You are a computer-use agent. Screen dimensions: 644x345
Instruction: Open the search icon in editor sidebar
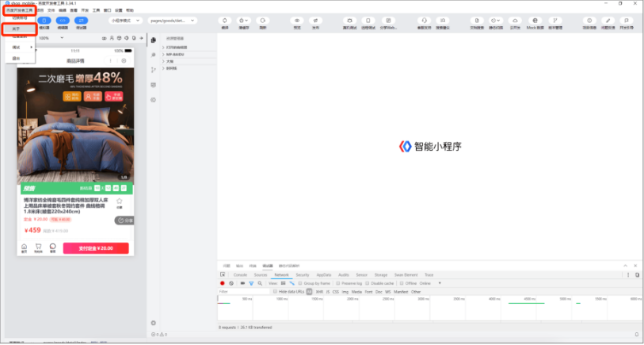tap(154, 55)
